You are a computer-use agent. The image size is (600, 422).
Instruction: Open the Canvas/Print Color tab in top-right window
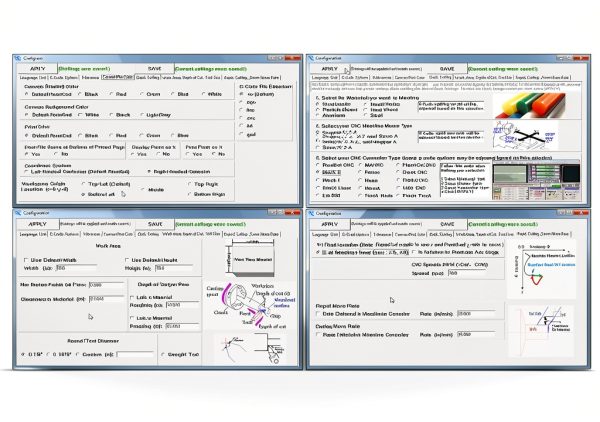tap(410, 77)
